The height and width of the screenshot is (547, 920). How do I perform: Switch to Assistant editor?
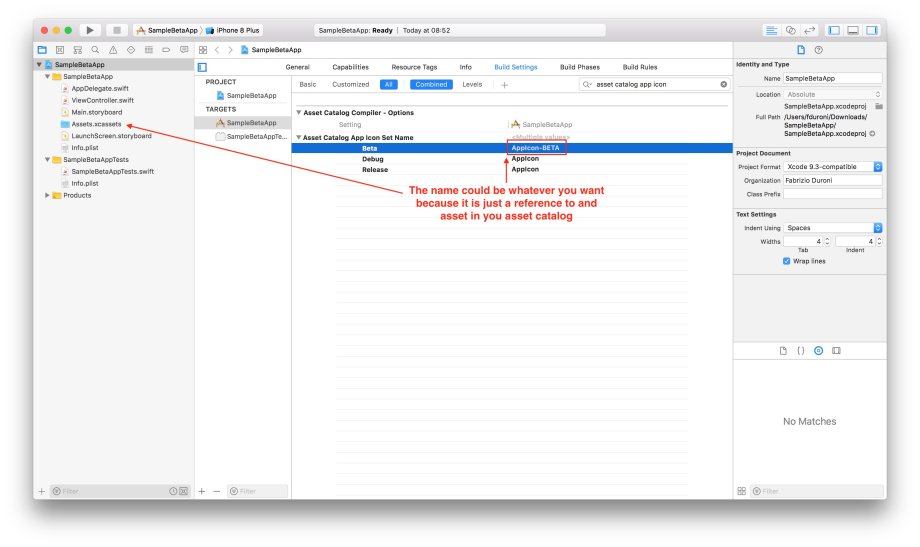[791, 30]
